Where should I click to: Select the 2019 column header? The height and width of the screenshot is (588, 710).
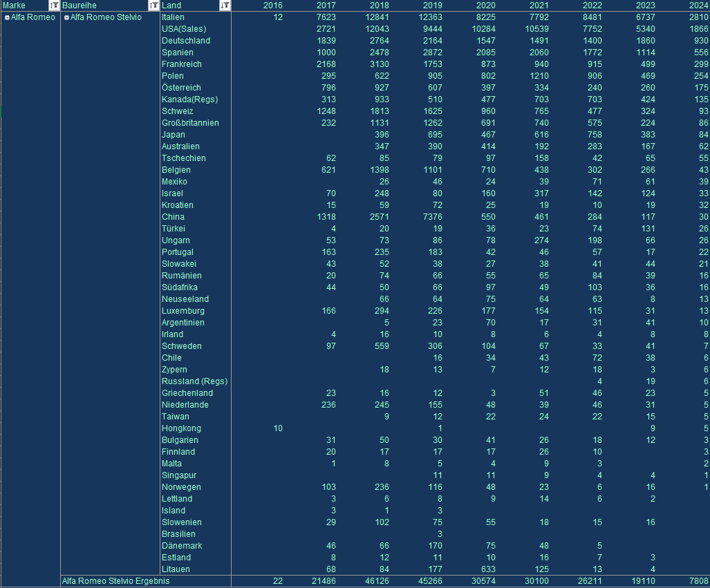pyautogui.click(x=433, y=6)
